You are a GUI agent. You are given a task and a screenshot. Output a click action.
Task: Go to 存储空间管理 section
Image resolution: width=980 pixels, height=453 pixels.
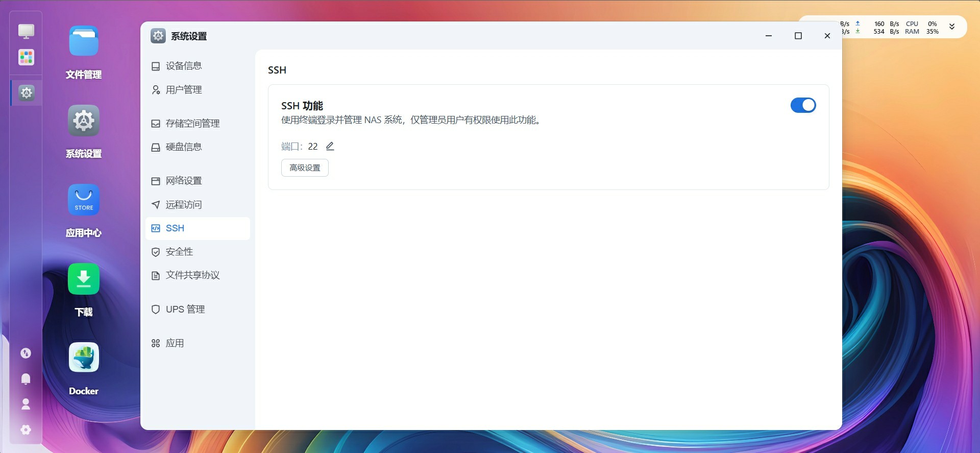[x=192, y=124]
